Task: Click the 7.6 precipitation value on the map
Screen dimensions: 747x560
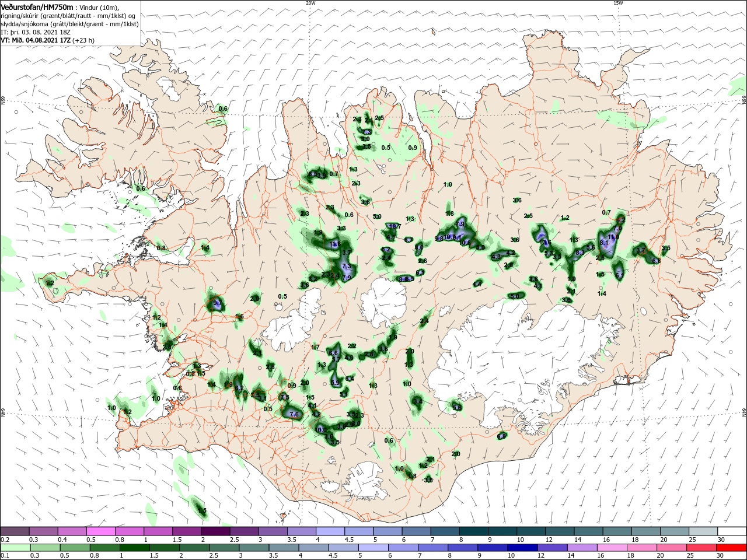Action: tap(294, 414)
